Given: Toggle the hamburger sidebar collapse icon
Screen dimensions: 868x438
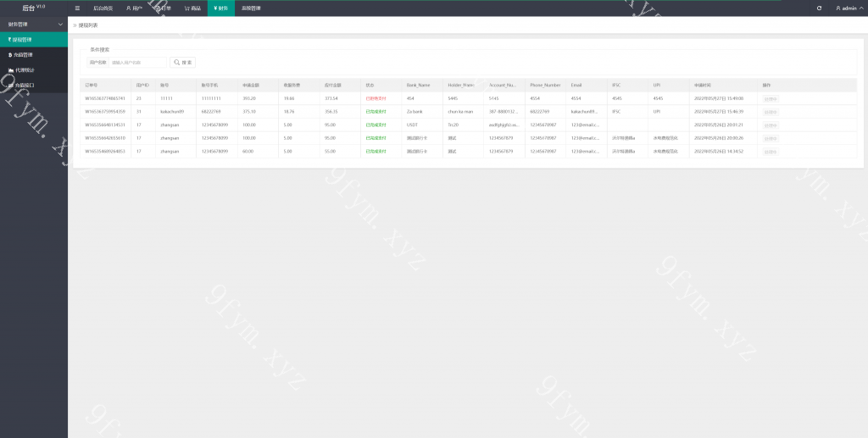Looking at the screenshot, I should [x=77, y=8].
